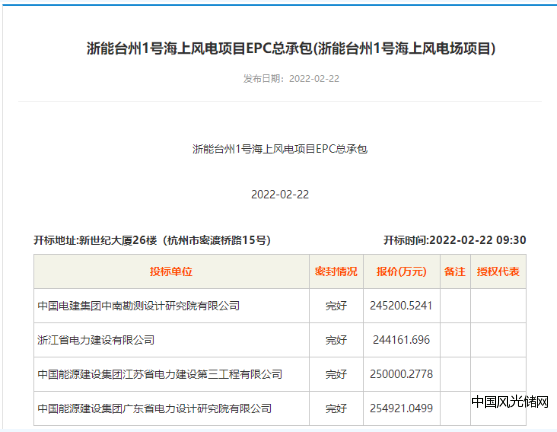This screenshot has height=432, width=557.
Task: Click the 密封情况 column header
Action: [x=336, y=271]
